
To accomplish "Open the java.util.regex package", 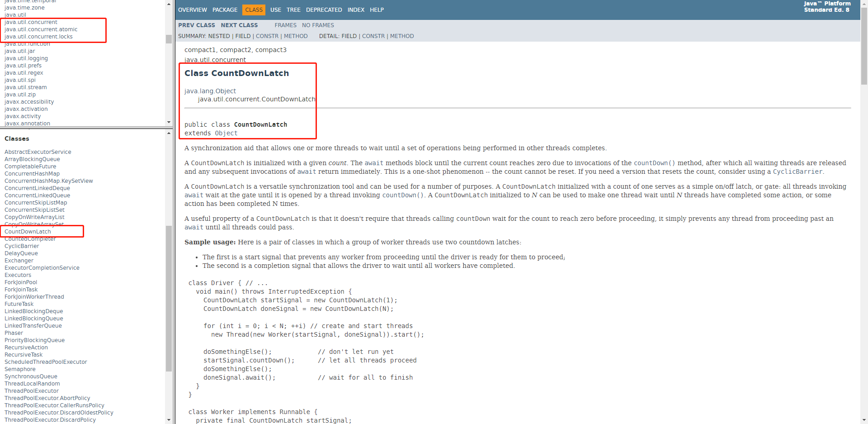I will [24, 73].
